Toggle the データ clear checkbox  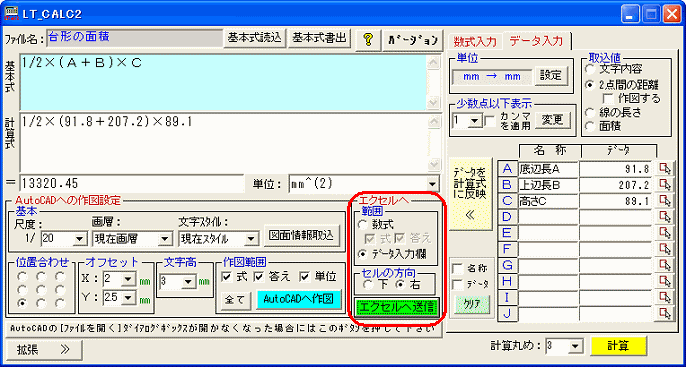[457, 285]
